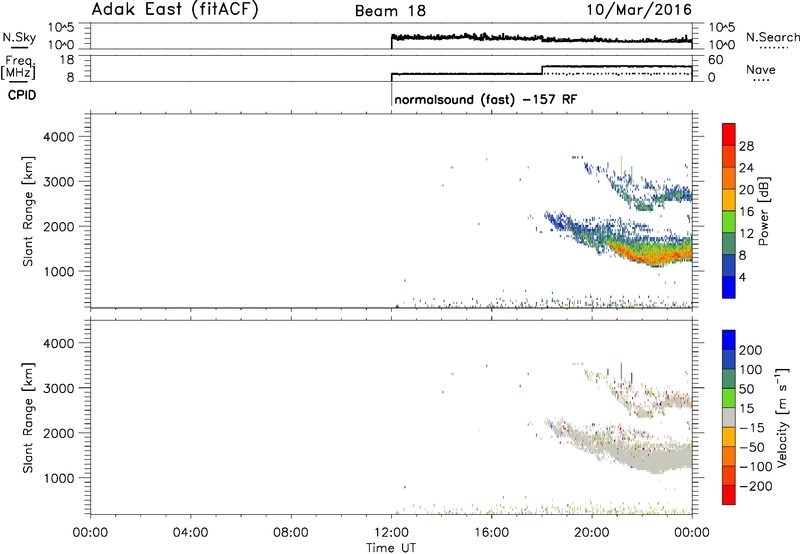The image size is (800, 554).
Task: Click the "12:00" time tick label
Action: [x=391, y=533]
